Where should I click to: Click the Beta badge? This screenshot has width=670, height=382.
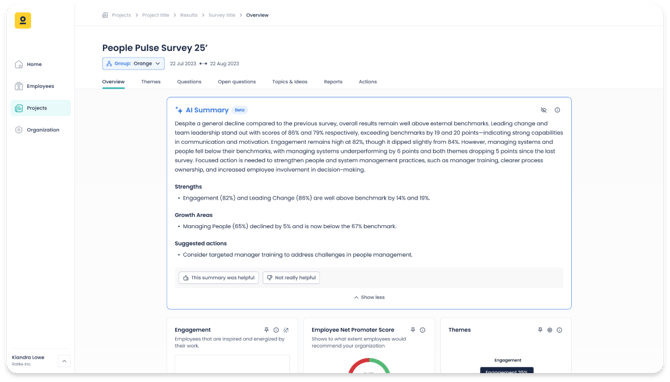tap(240, 110)
